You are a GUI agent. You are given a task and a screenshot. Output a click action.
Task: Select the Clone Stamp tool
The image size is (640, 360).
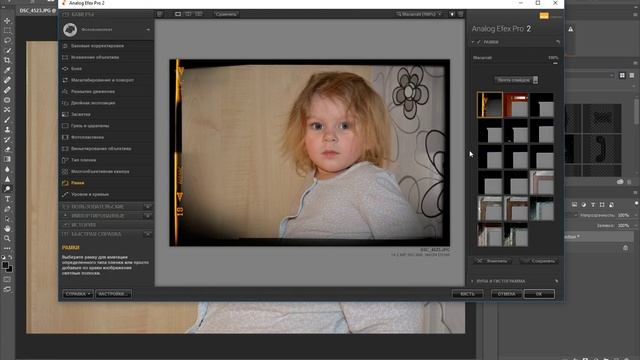7,129
